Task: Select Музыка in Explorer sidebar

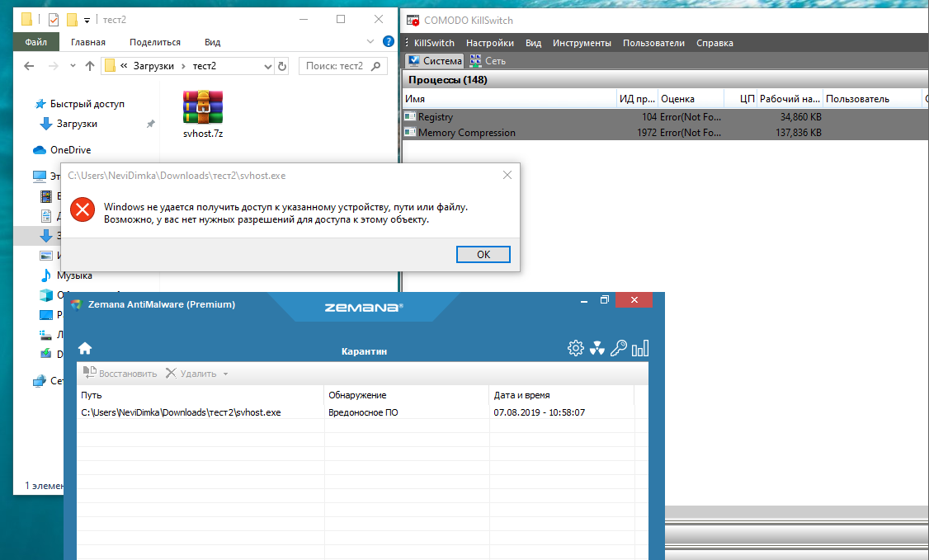Action: tap(74, 275)
